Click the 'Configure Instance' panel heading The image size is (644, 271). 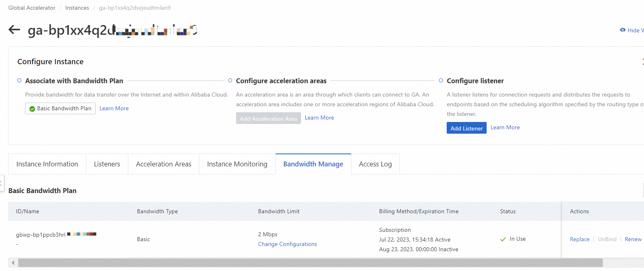coord(50,62)
